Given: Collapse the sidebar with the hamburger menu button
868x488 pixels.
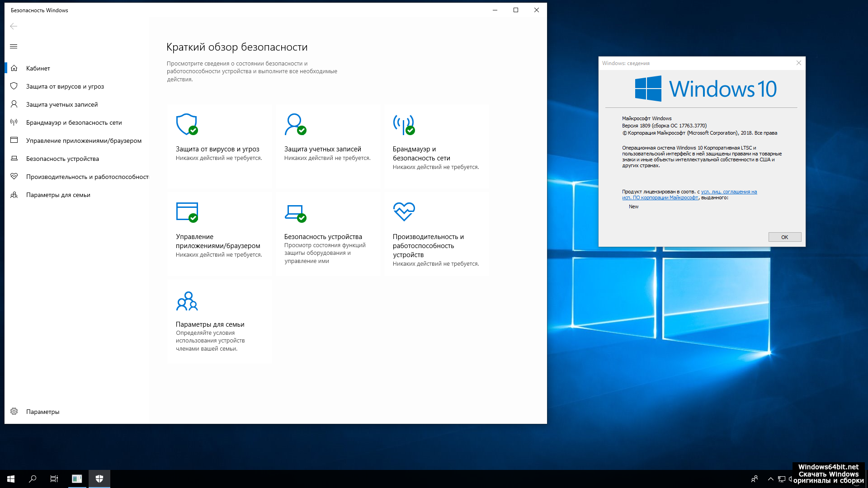Looking at the screenshot, I should tap(14, 47).
